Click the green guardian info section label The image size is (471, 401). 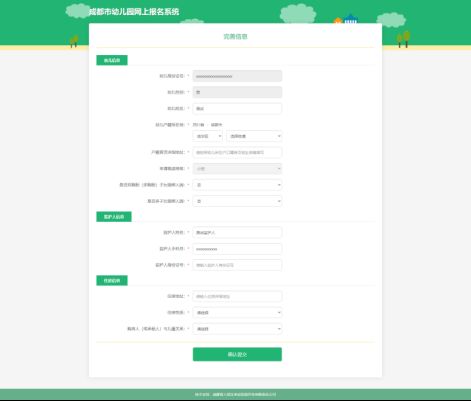114,217
